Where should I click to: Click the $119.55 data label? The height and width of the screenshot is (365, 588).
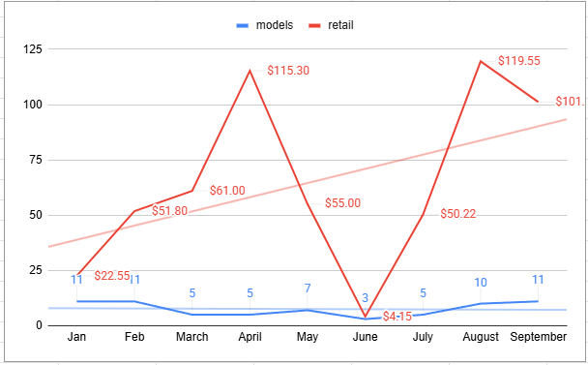(519, 61)
